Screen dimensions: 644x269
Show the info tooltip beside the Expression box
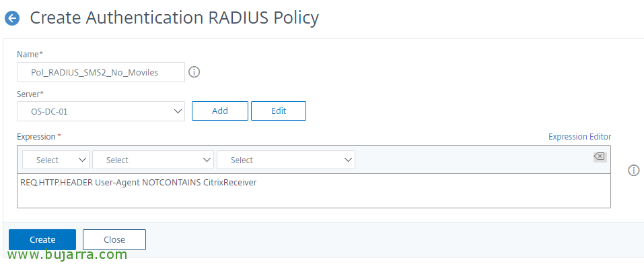pyautogui.click(x=634, y=171)
